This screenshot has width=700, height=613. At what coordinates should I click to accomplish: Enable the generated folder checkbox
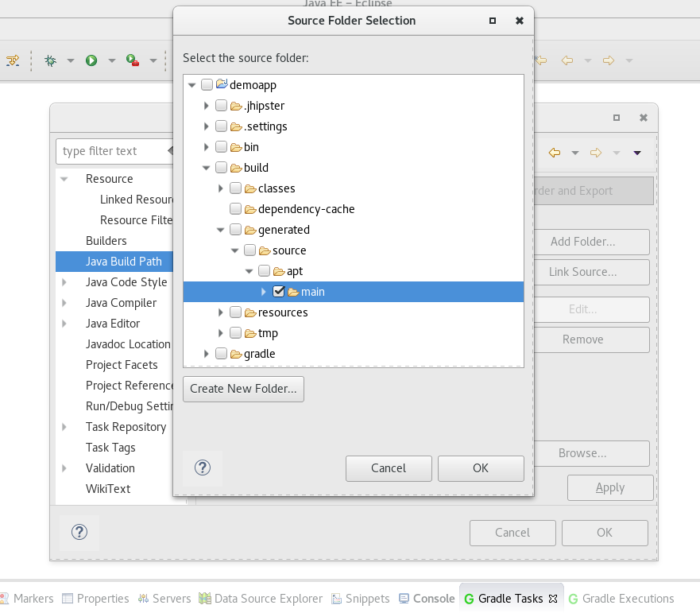point(234,230)
